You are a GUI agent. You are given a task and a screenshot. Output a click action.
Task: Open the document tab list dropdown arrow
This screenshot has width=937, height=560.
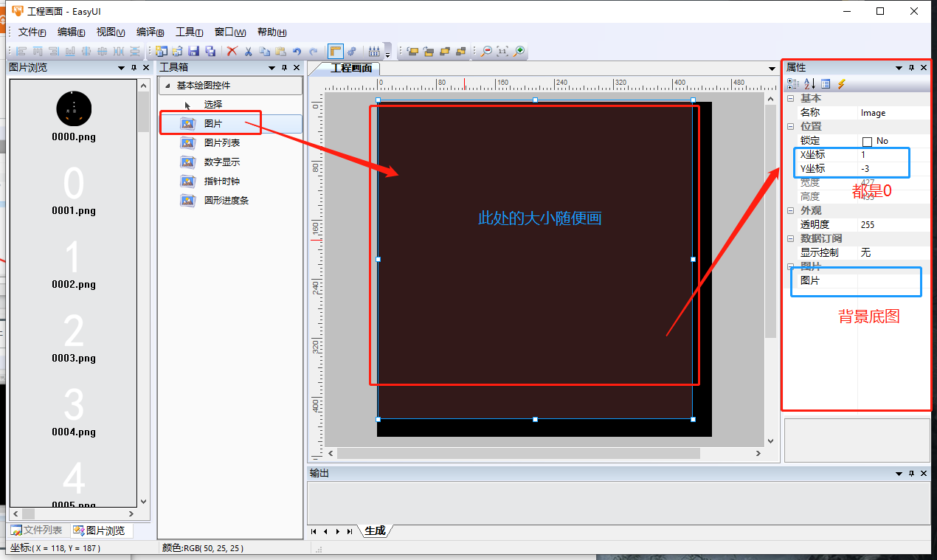[772, 68]
